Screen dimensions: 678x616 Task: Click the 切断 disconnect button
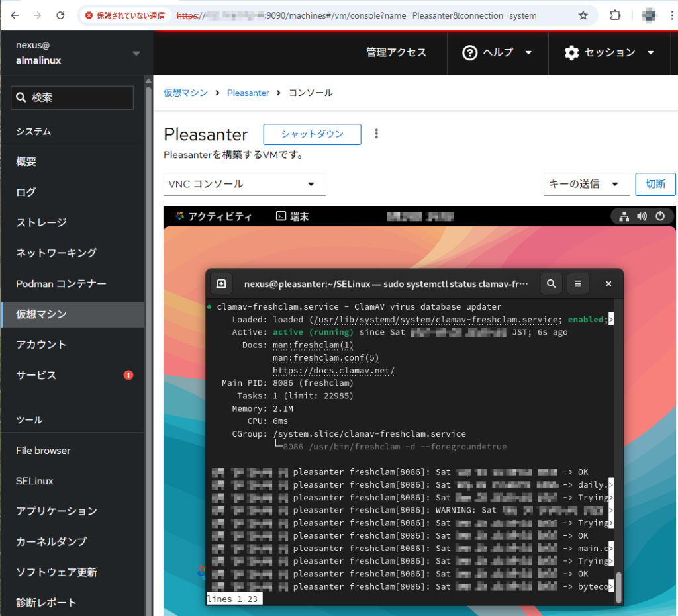655,184
